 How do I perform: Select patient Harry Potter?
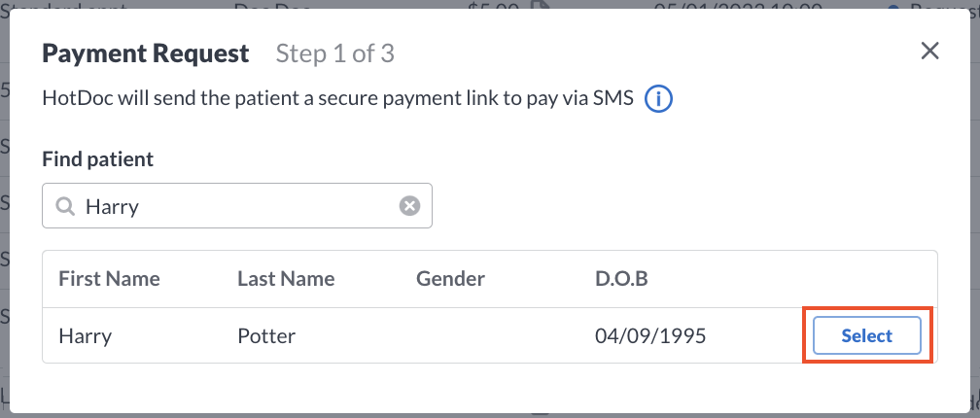click(867, 335)
